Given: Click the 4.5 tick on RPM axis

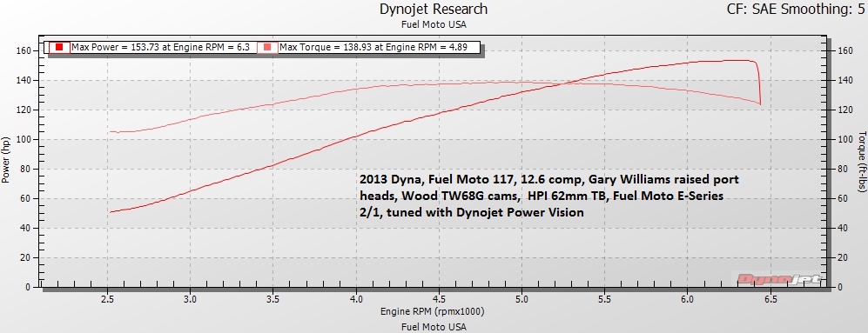Looking at the screenshot, I should pos(439,299).
